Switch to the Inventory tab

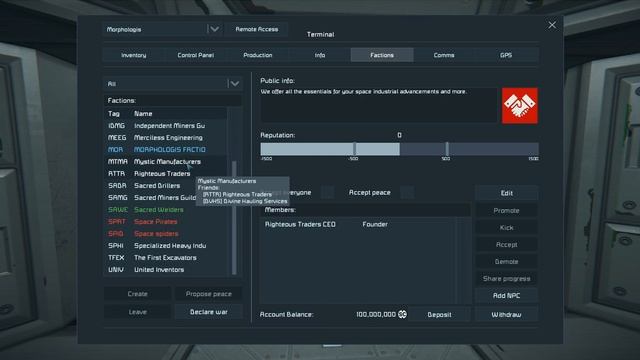point(133,55)
